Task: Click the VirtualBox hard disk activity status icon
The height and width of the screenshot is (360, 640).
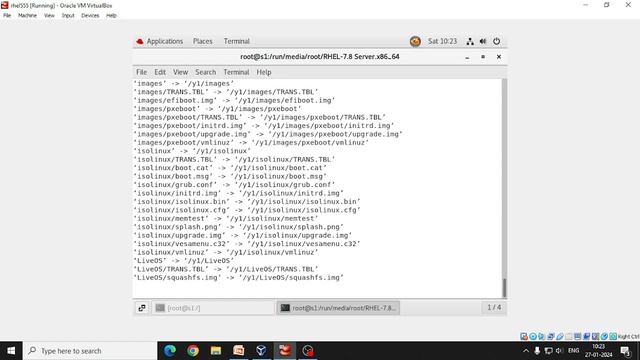Action: click(524, 336)
